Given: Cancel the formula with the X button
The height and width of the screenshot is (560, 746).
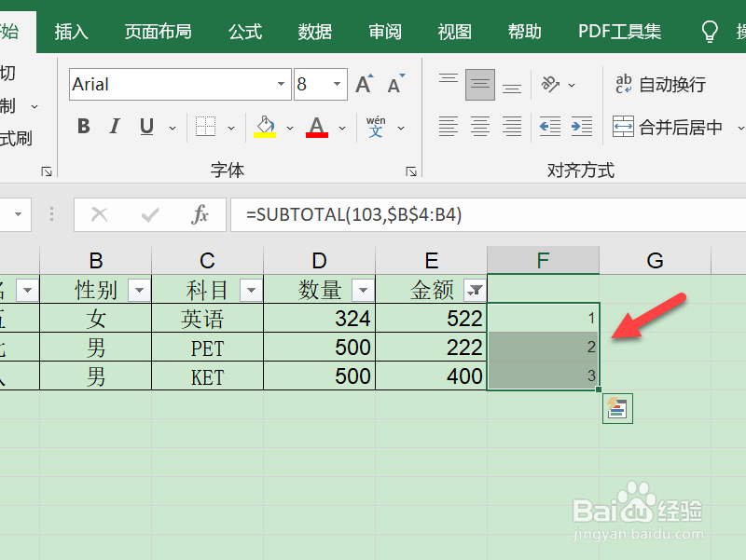Looking at the screenshot, I should click(99, 214).
